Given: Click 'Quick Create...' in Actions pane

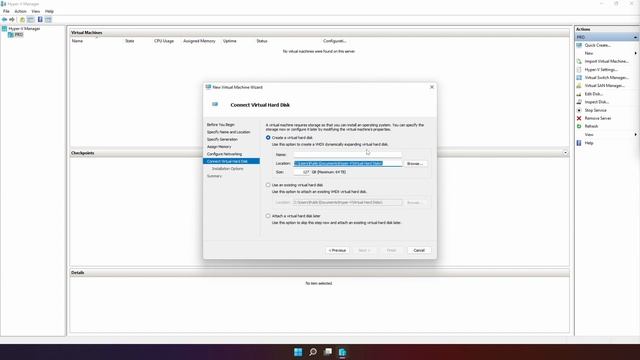Looking at the screenshot, I should pos(598,45).
